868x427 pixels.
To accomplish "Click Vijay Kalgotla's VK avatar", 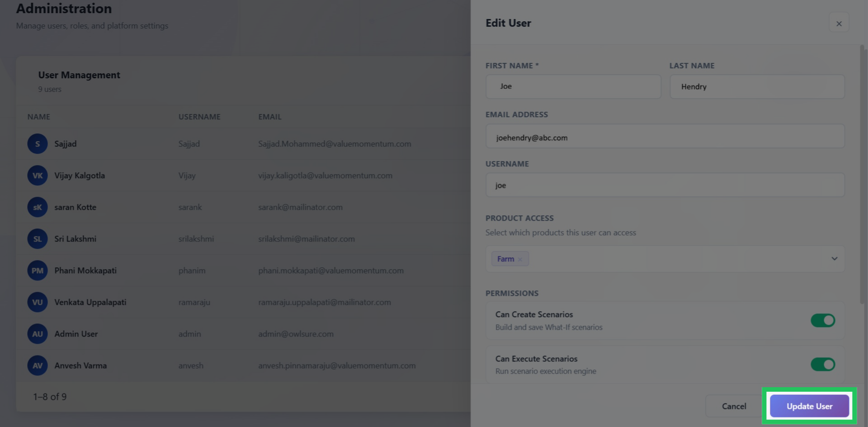I will point(38,176).
